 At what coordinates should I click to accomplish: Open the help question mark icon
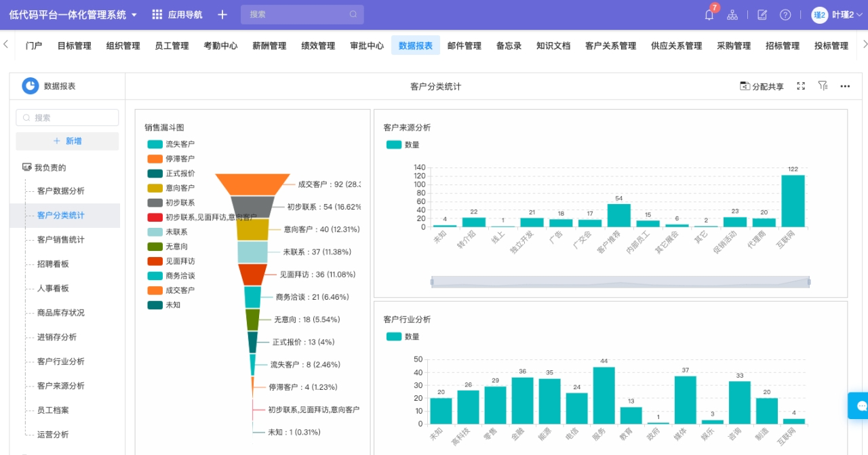785,15
